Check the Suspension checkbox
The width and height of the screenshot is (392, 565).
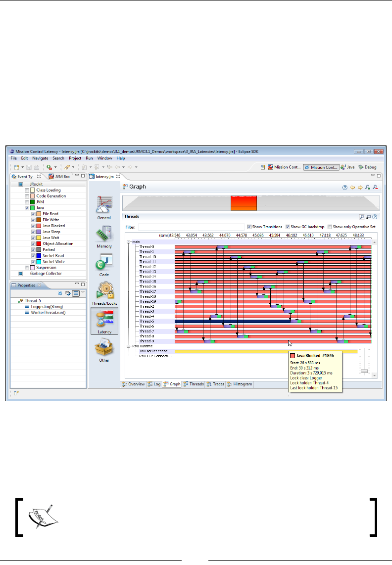[x=27, y=268]
